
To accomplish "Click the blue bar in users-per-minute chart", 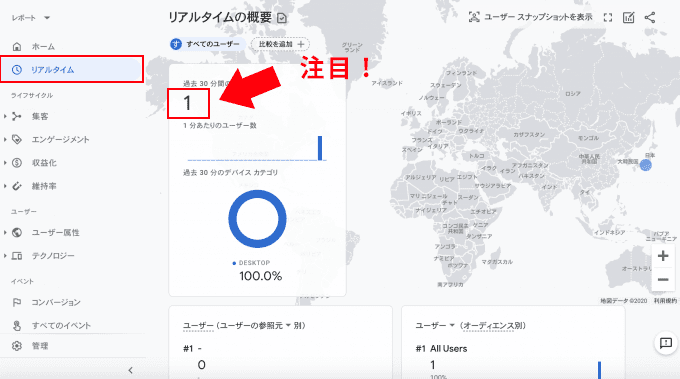I will point(320,148).
